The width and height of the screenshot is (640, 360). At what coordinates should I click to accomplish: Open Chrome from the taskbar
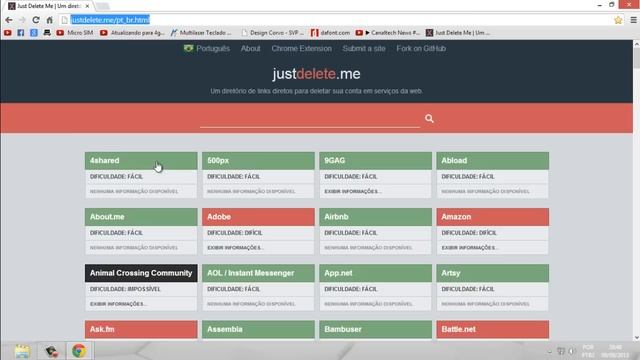pos(79,351)
